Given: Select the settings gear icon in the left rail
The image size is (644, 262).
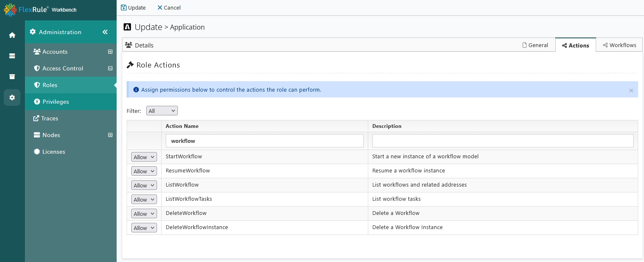Looking at the screenshot, I should (12, 97).
